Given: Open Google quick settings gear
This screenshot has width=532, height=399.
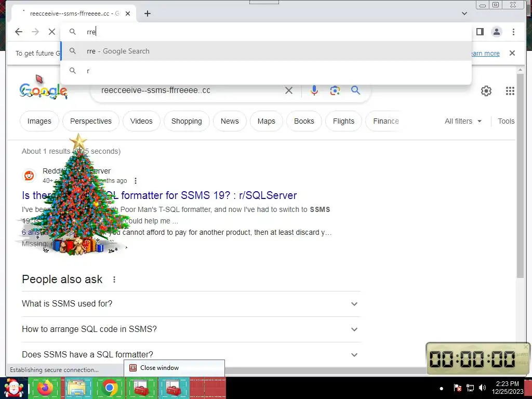Looking at the screenshot, I should (486, 90).
